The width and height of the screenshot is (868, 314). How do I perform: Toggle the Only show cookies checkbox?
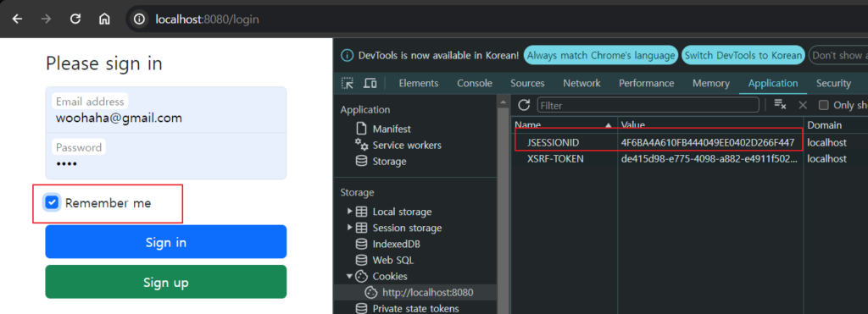pyautogui.click(x=823, y=105)
